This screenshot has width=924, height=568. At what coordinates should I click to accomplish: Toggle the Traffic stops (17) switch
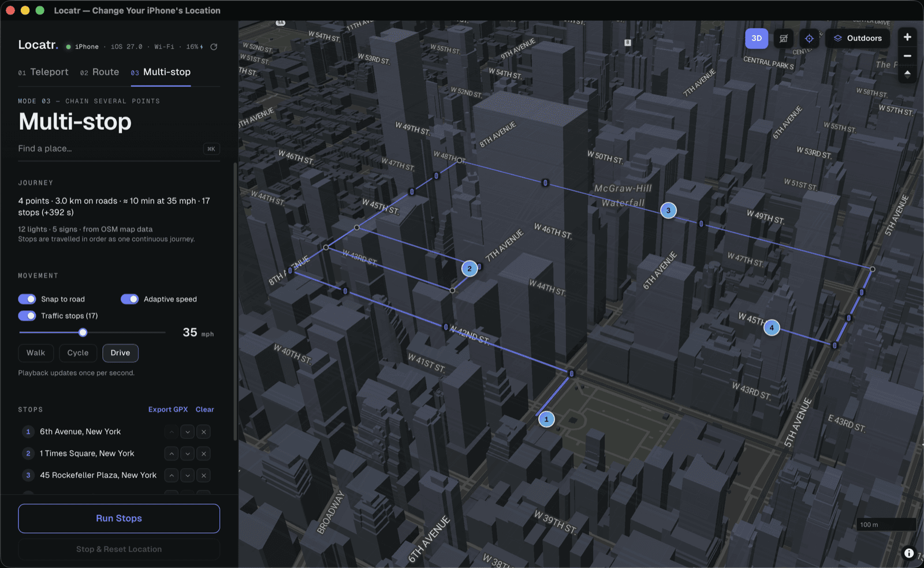(27, 316)
